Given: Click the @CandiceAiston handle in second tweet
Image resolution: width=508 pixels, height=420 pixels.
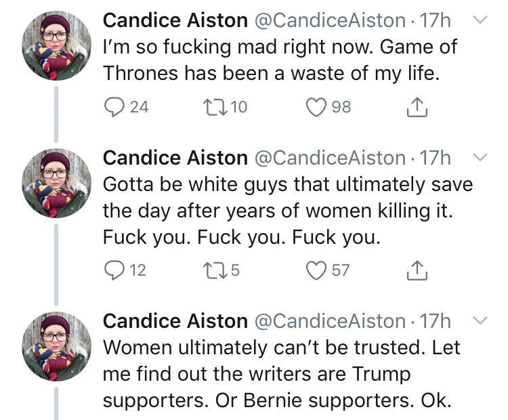Looking at the screenshot, I should pyautogui.click(x=330, y=158).
